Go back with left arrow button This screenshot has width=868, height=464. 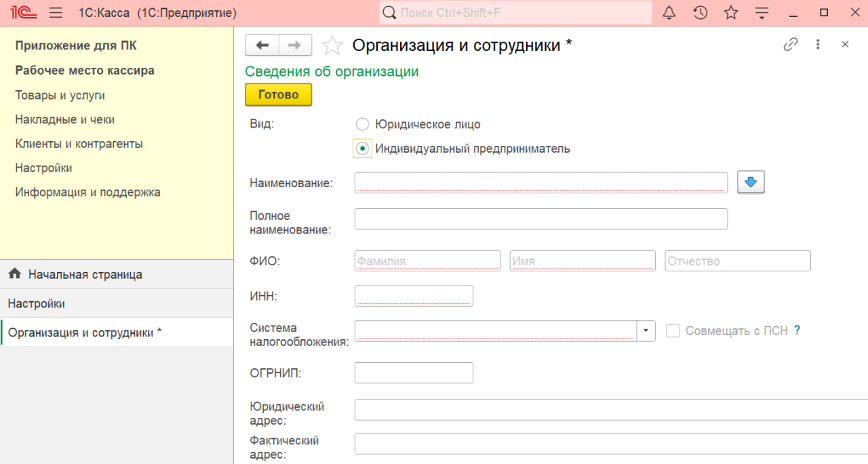click(x=262, y=45)
